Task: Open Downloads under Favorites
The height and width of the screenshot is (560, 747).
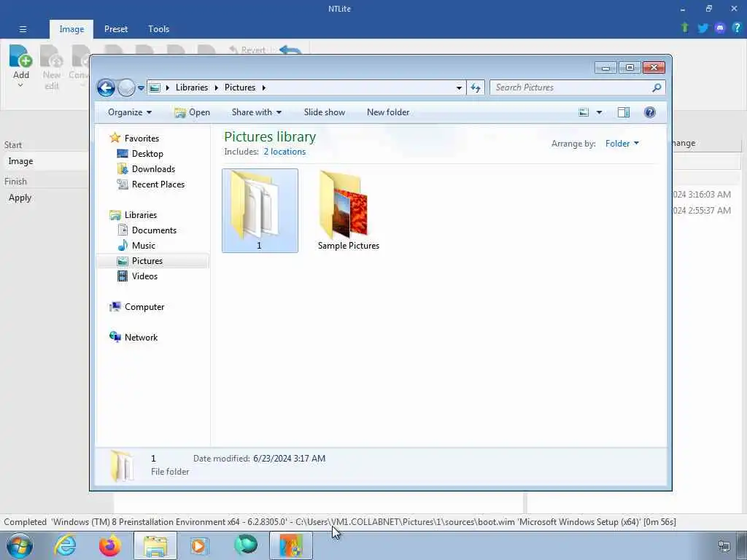Action: 153,169
